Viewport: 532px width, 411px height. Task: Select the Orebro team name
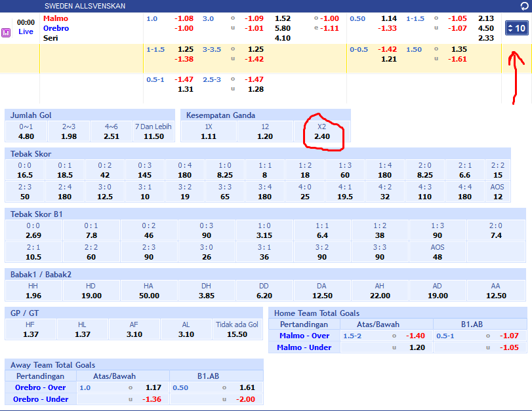click(56, 28)
